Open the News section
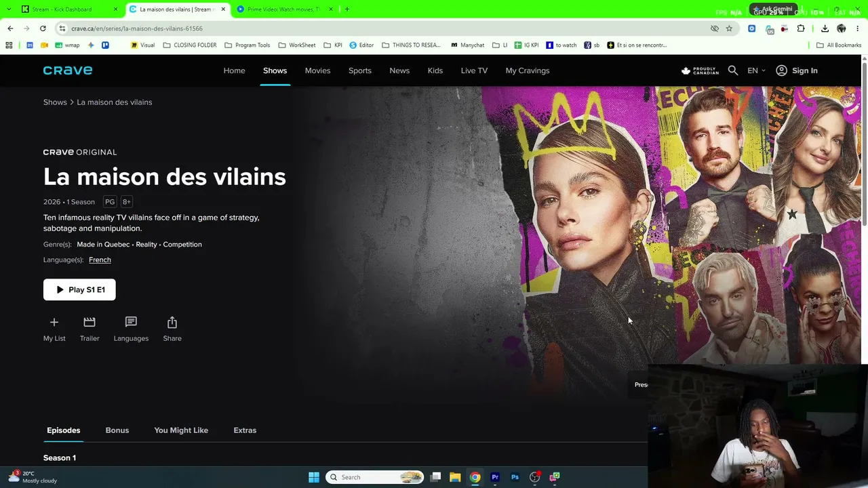Image resolution: width=868 pixels, height=488 pixels. pos(399,70)
